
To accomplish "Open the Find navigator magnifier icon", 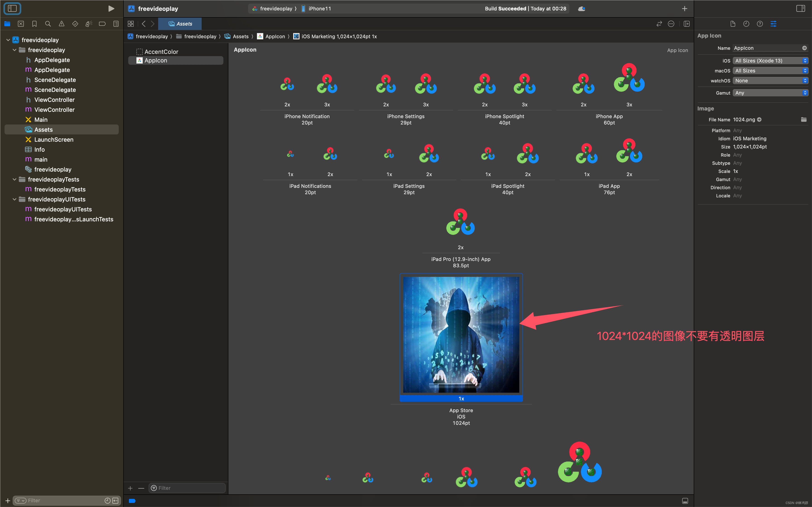I will coord(48,24).
